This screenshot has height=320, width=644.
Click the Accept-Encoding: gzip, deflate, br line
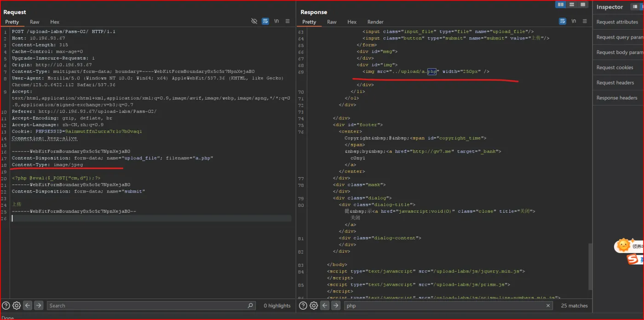62,118
